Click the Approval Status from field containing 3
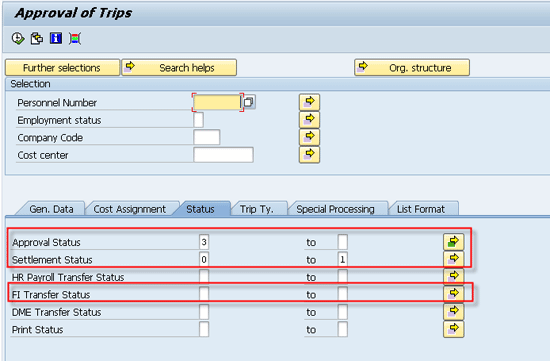Viewport: 550px width, 361px height. pos(204,242)
